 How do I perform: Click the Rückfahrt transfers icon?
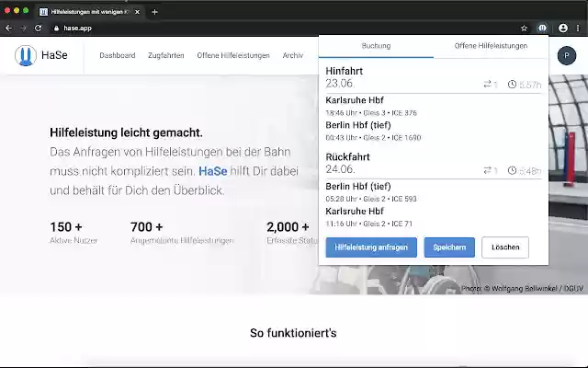pyautogui.click(x=487, y=170)
